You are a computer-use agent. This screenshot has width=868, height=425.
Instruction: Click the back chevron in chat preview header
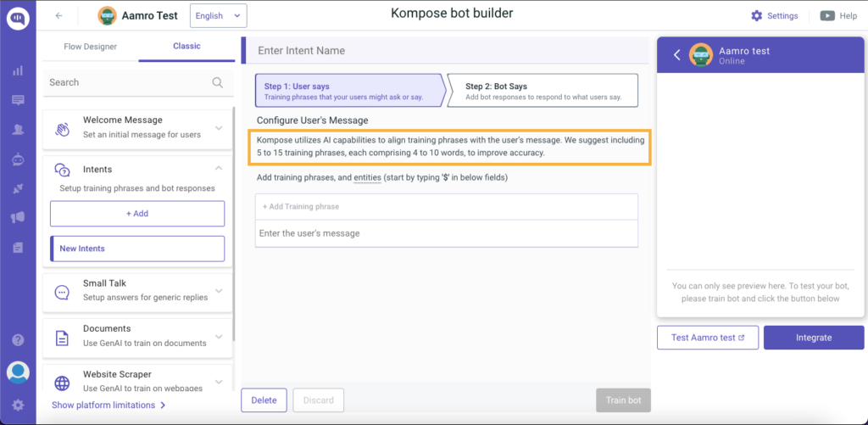coord(676,54)
